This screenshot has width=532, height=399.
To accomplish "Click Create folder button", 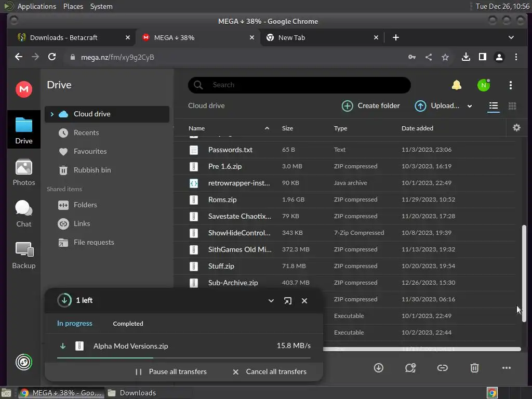I will click(x=370, y=106).
